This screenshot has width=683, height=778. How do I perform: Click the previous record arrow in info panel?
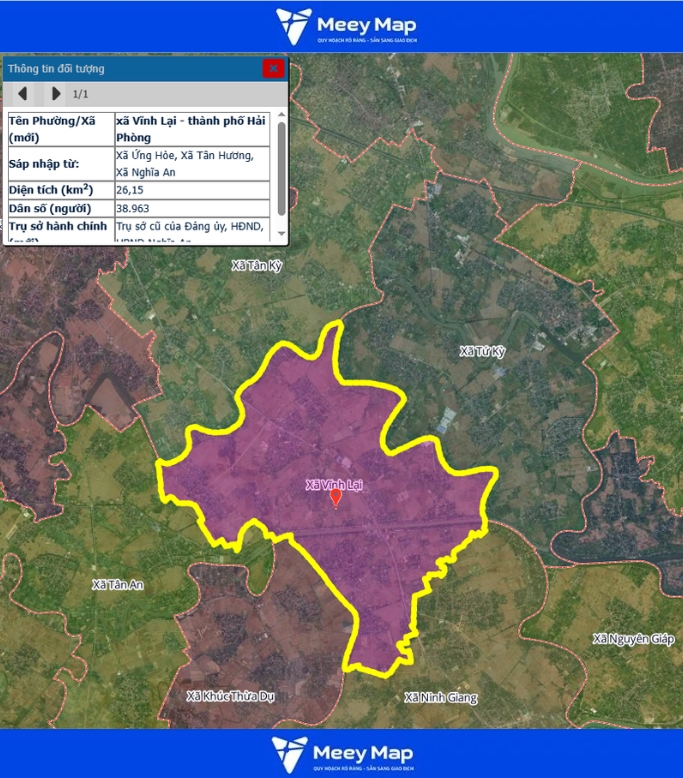pos(22,94)
